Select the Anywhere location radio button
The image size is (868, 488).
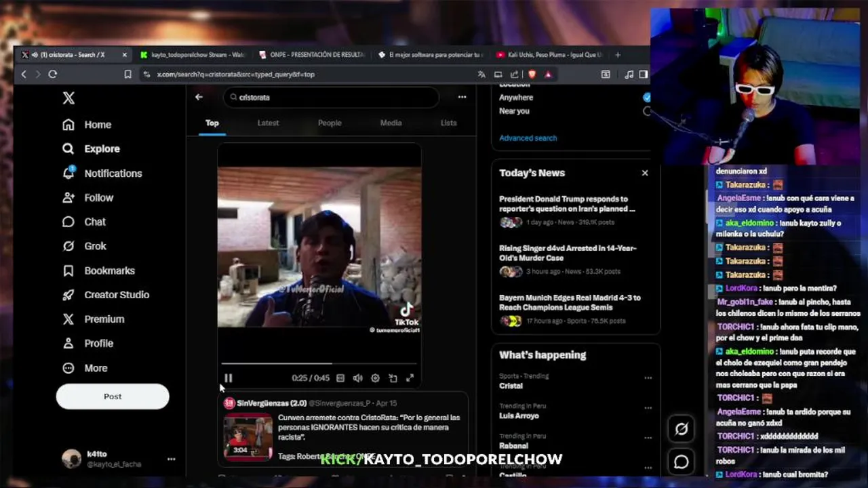(x=646, y=98)
